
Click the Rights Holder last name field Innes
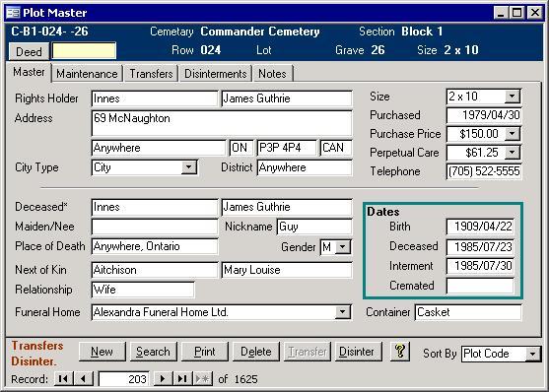coord(155,98)
